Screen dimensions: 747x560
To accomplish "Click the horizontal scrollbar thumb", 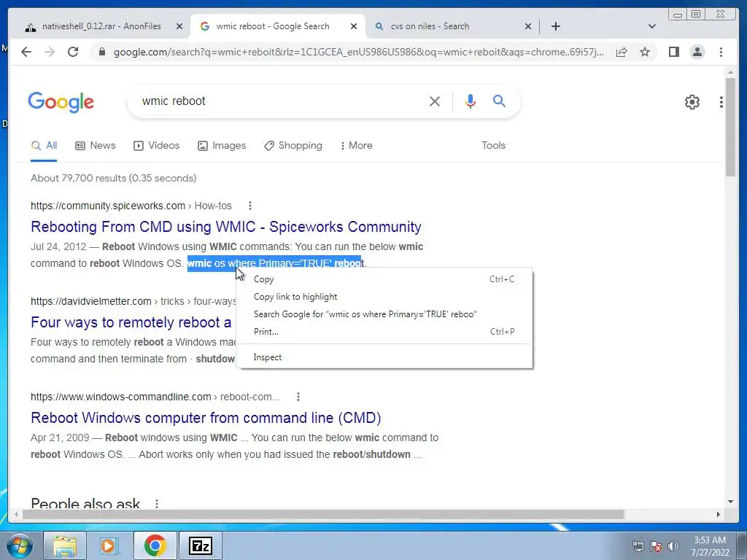I will coord(323,514).
